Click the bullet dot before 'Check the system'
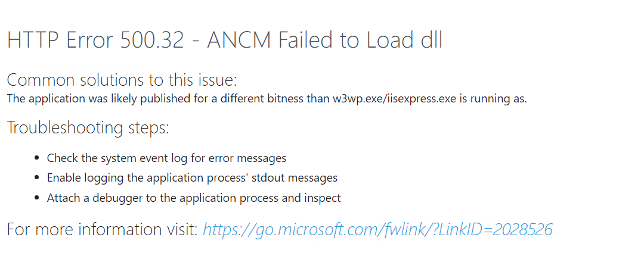 (38, 158)
